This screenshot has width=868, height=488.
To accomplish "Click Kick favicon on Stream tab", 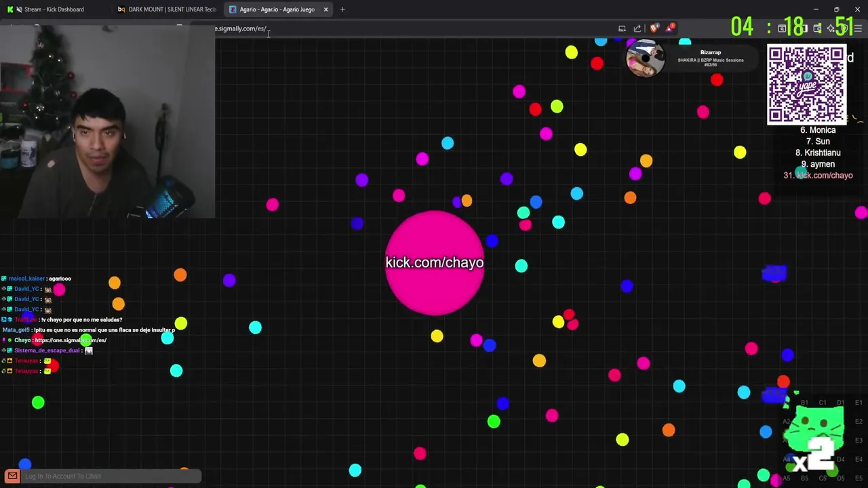I will click(10, 9).
